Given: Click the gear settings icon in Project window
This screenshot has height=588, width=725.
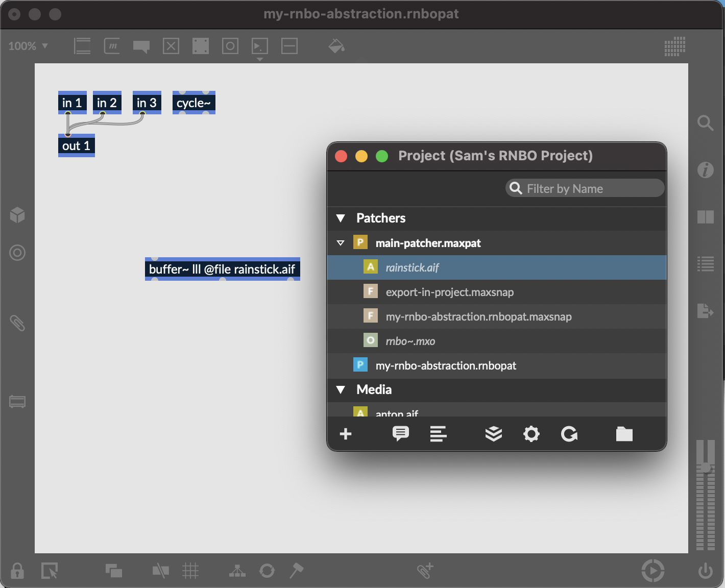Looking at the screenshot, I should tap(531, 434).
